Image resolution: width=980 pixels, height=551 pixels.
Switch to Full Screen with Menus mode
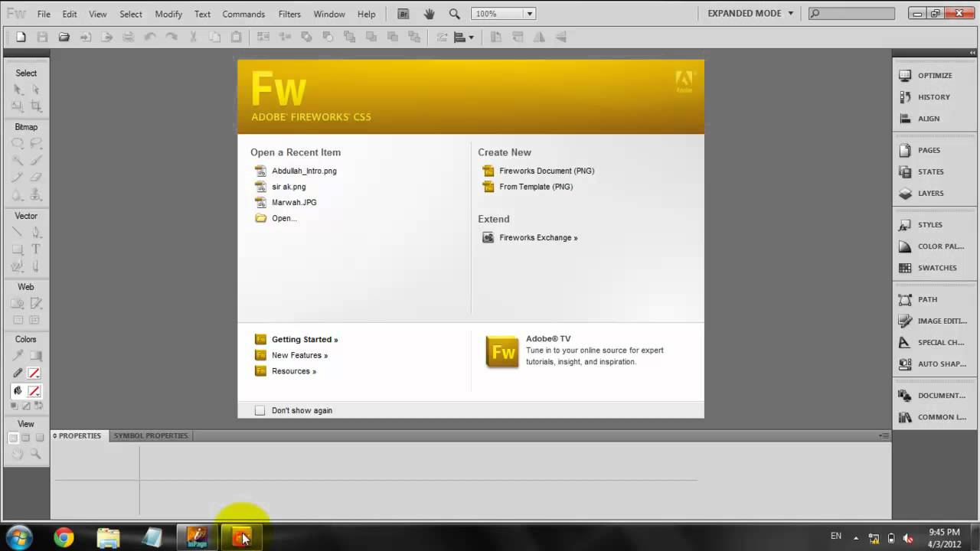[26, 438]
